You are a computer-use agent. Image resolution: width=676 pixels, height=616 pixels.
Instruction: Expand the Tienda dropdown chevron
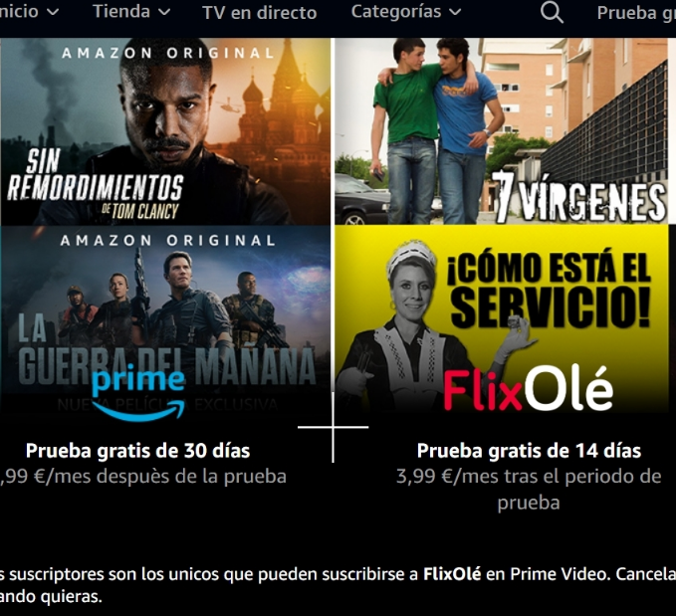164,12
